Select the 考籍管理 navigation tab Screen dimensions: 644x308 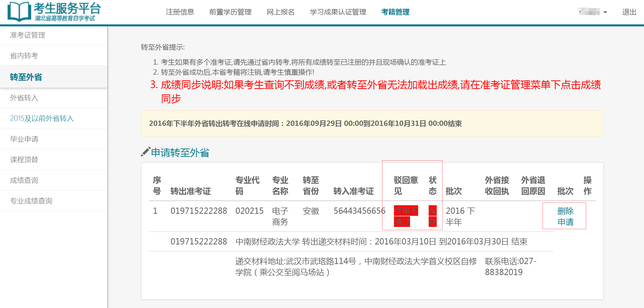point(395,12)
